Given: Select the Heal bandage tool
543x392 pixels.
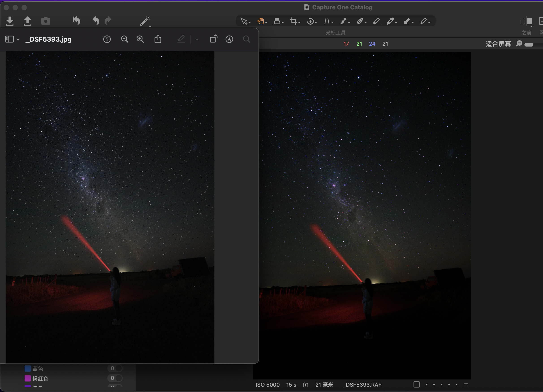Looking at the screenshot, I should [x=360, y=21].
